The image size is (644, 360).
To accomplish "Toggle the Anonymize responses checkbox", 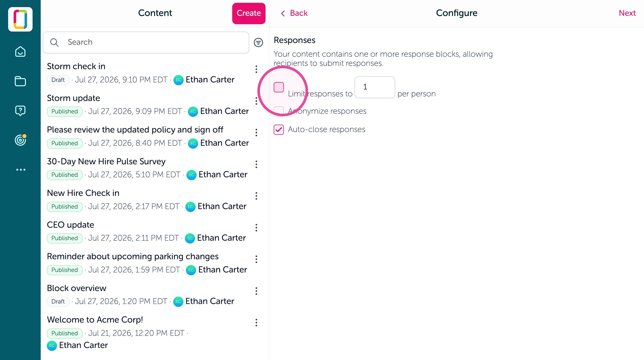I will (x=279, y=111).
